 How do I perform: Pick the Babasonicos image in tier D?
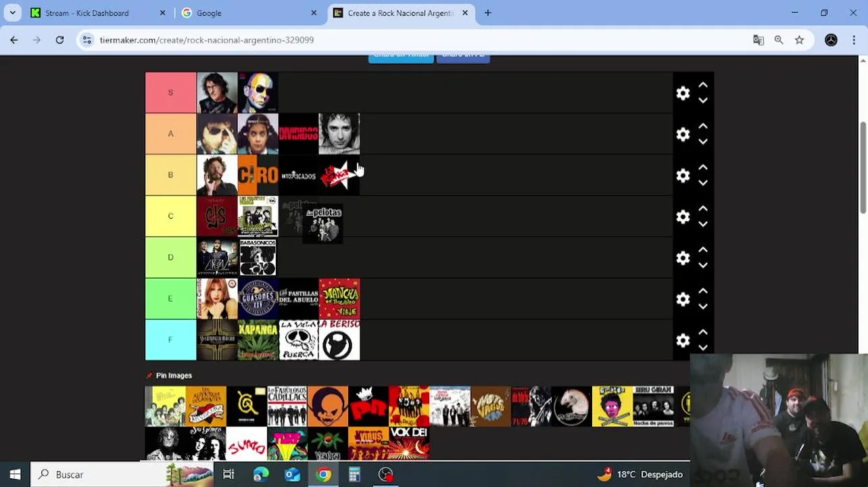click(258, 258)
